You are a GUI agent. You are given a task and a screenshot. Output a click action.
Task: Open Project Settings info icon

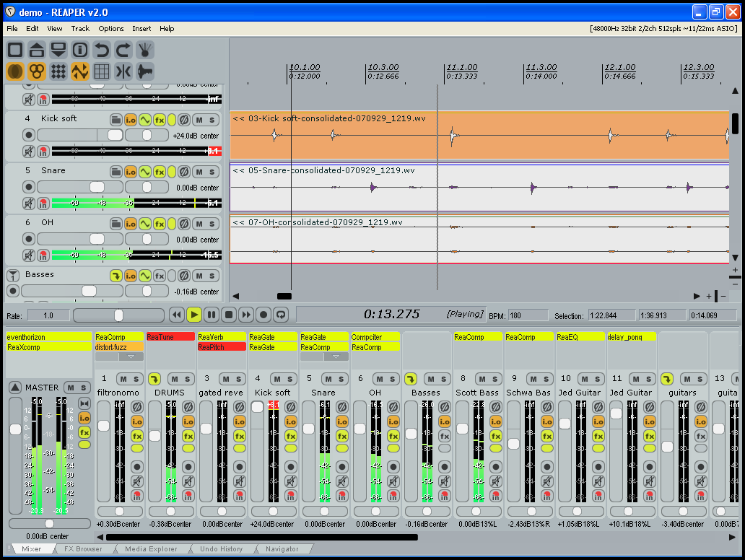click(x=80, y=50)
